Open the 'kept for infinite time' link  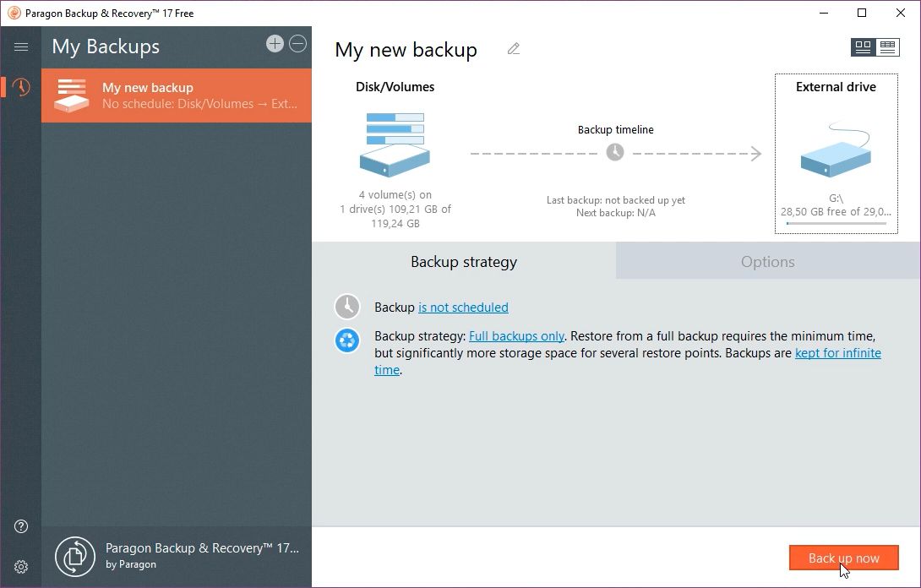coord(838,352)
